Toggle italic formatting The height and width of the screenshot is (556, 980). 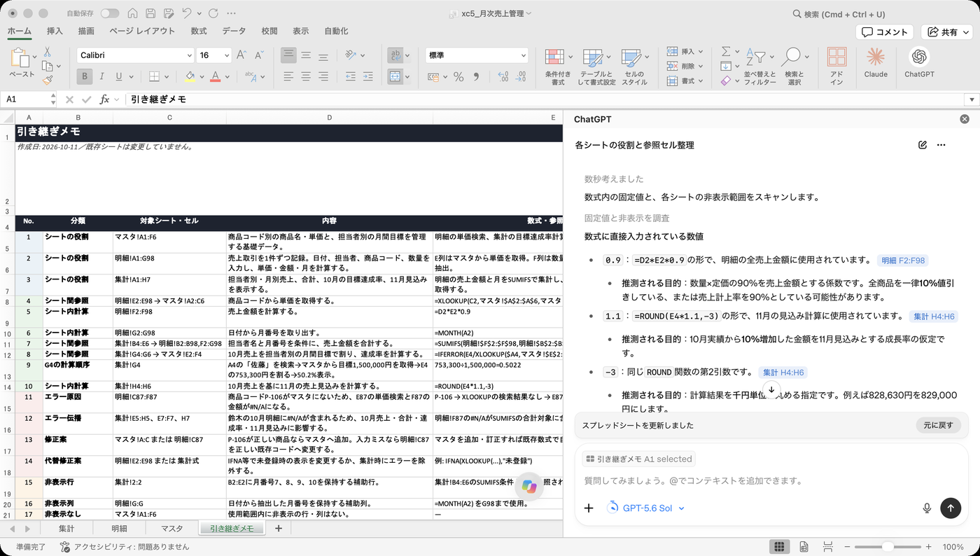pyautogui.click(x=102, y=76)
